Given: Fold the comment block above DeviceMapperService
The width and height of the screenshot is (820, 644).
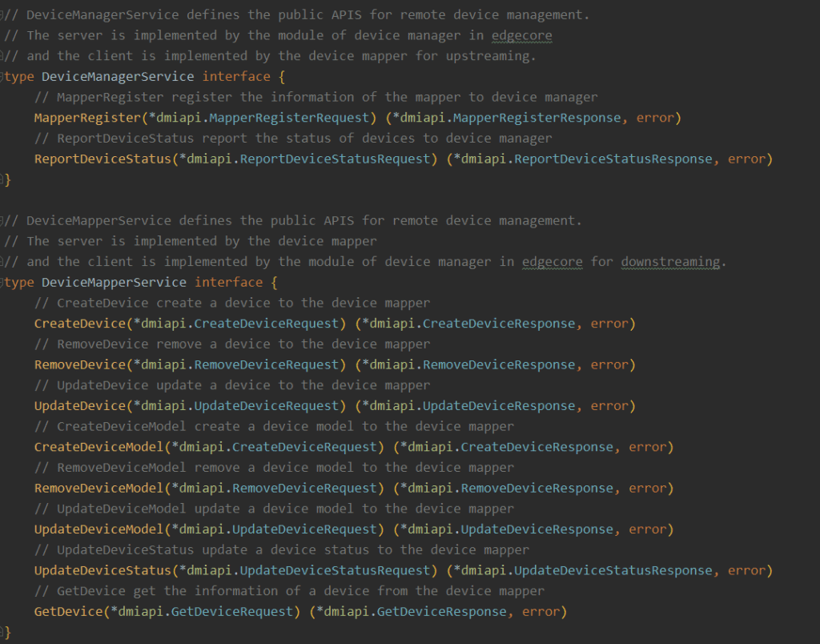Looking at the screenshot, I should [x=3, y=220].
